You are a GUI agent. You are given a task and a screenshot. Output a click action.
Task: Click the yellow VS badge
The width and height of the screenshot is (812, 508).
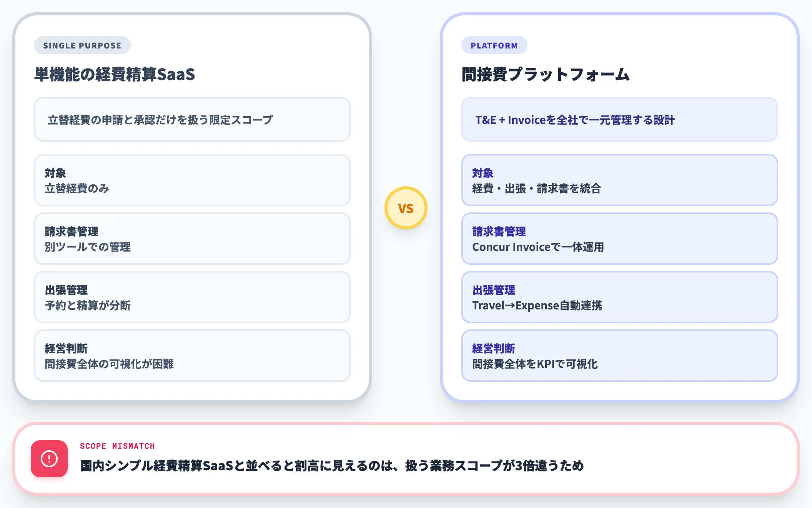click(406, 208)
